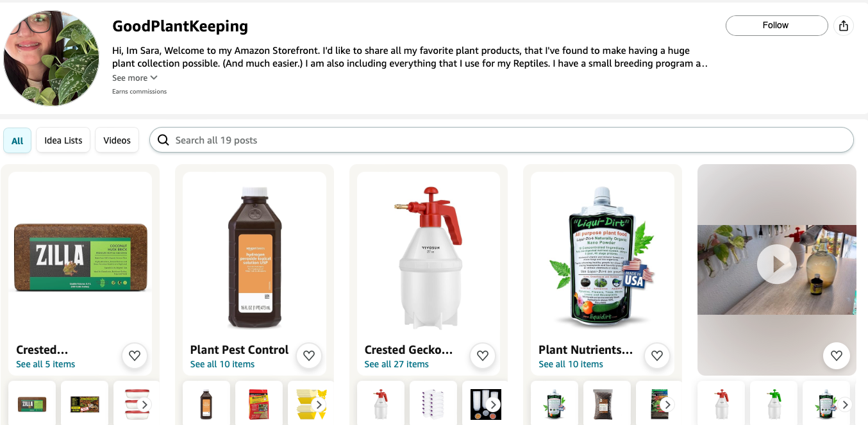
Task: Switch to the Idea Lists tab
Action: coord(63,140)
